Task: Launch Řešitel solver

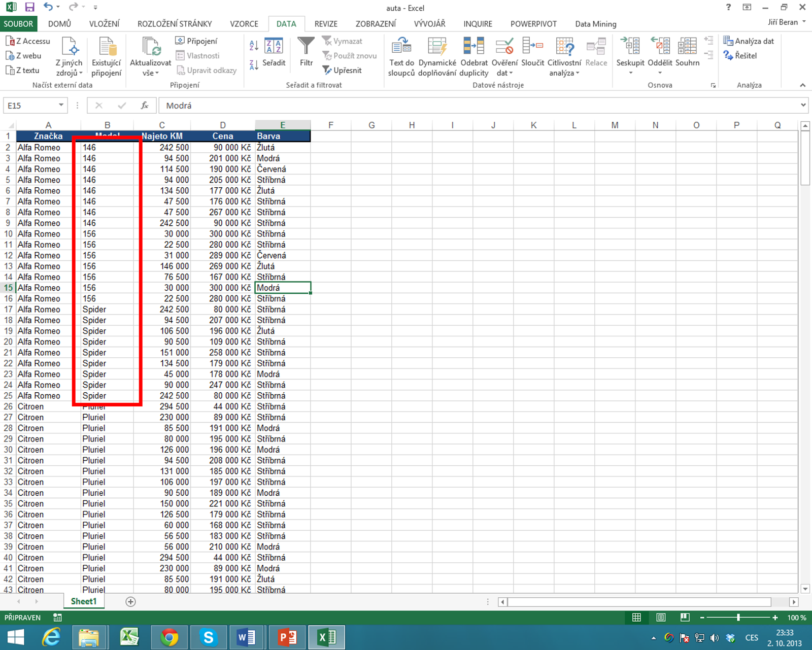Action: (740, 56)
